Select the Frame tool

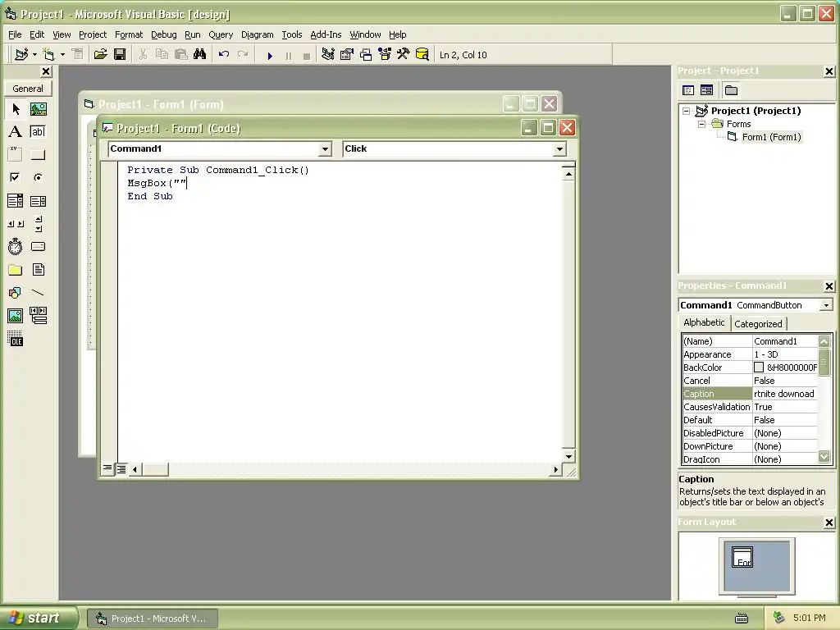[x=16, y=155]
